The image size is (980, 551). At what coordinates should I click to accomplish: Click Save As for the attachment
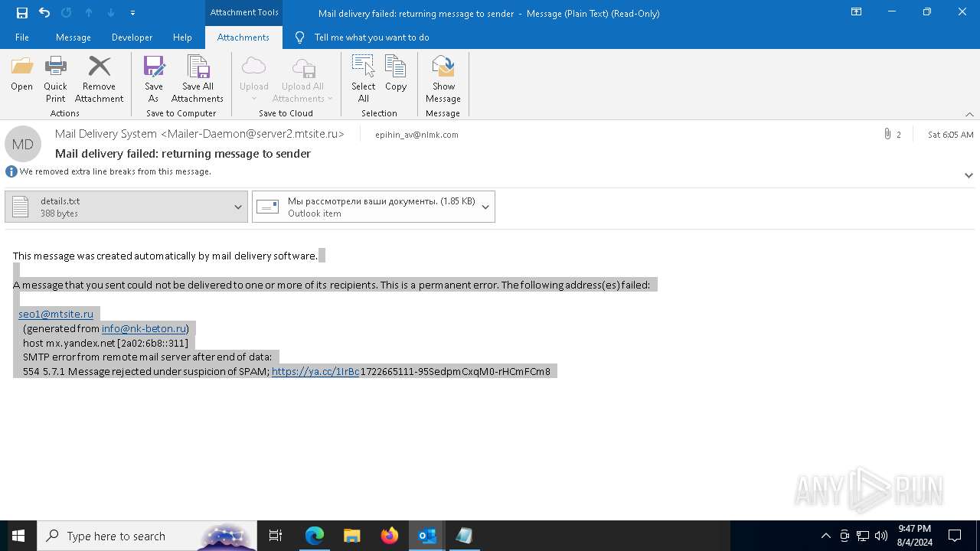pos(154,79)
